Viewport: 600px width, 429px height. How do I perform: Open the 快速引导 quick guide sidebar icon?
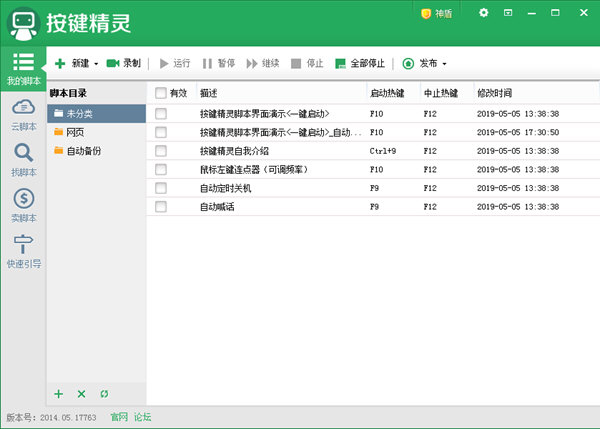(23, 250)
